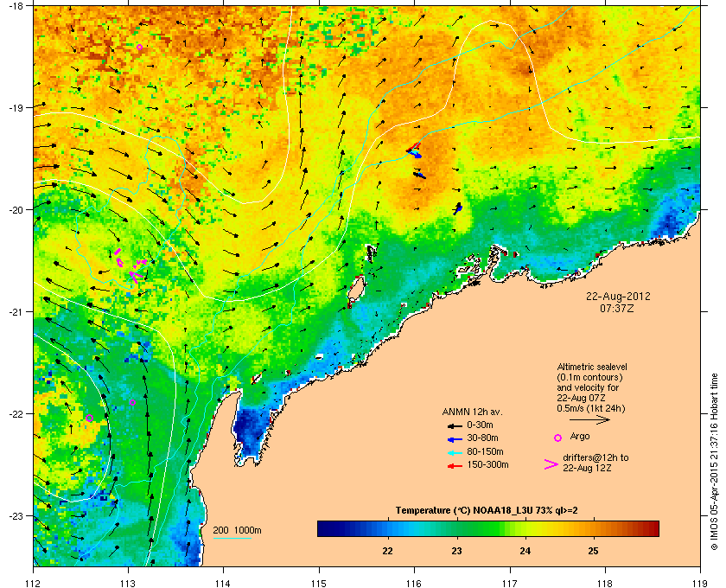Click the dark blue end of the colorbar

323,528
